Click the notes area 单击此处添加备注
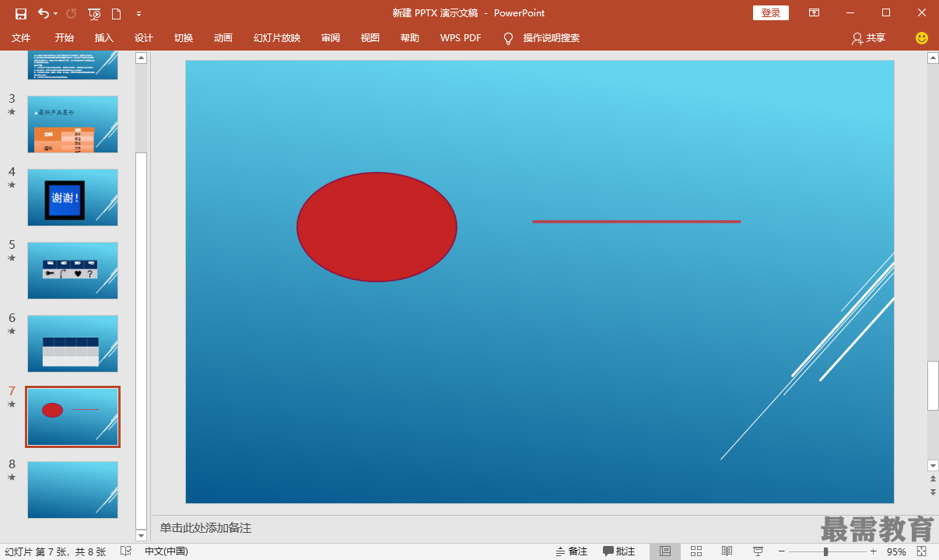939x560 pixels. [x=206, y=528]
